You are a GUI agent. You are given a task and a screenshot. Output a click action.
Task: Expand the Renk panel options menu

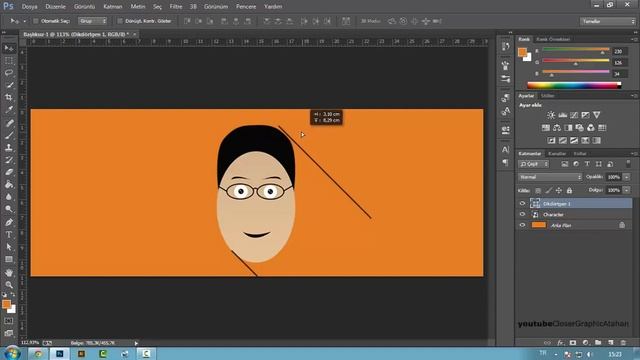634,39
